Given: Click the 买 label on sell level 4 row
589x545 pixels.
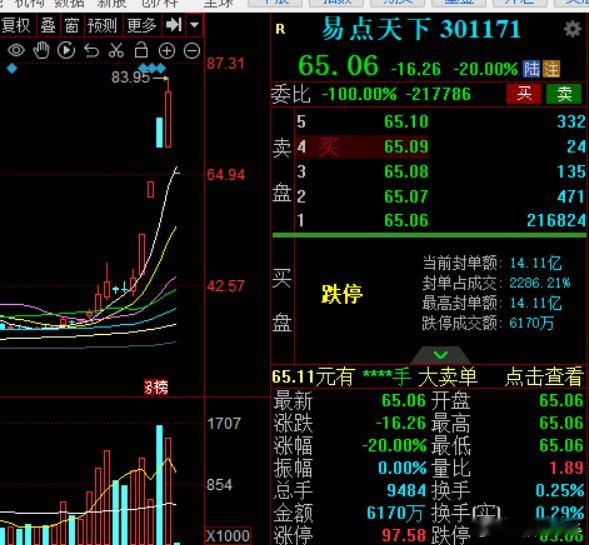Looking at the screenshot, I should (328, 146).
